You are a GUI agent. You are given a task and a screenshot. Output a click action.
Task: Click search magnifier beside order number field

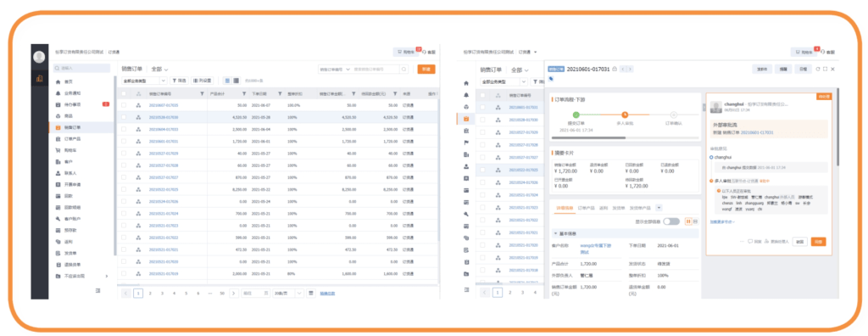coord(404,70)
